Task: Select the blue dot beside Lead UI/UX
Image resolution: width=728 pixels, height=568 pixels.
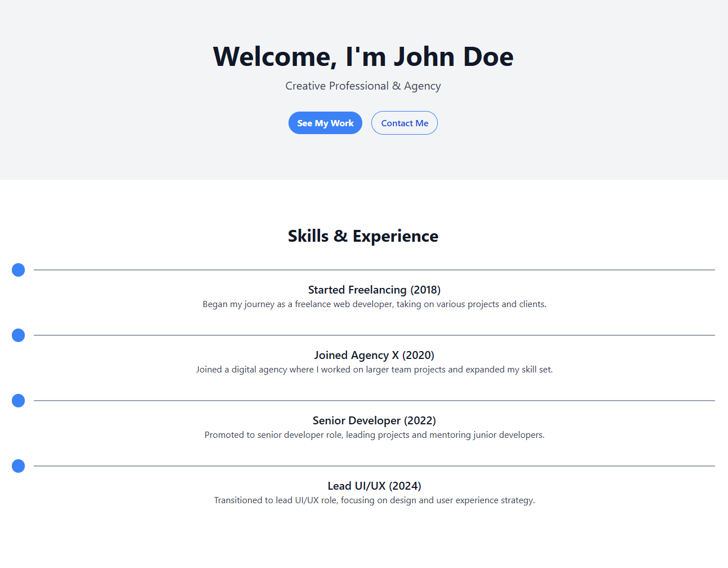Action: [x=19, y=466]
